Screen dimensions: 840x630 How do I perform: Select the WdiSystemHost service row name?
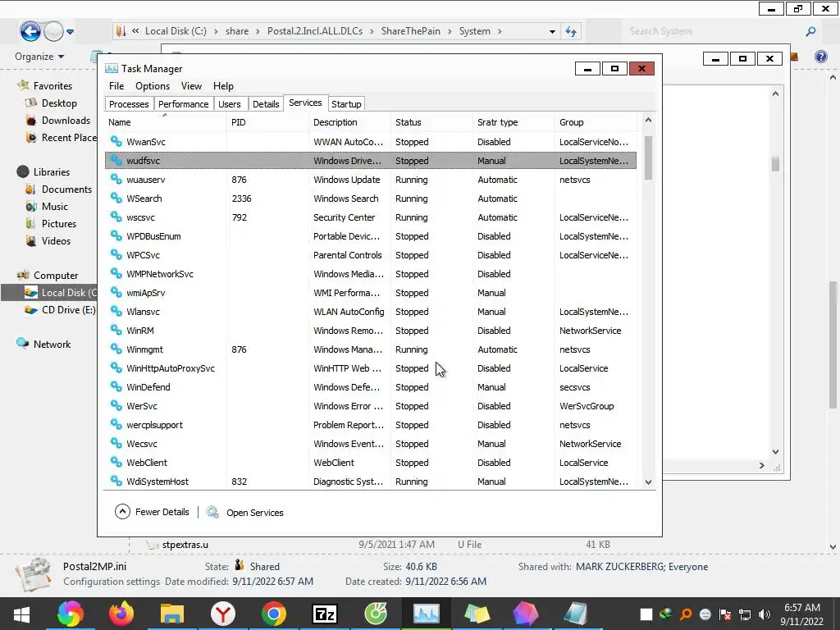tap(157, 481)
